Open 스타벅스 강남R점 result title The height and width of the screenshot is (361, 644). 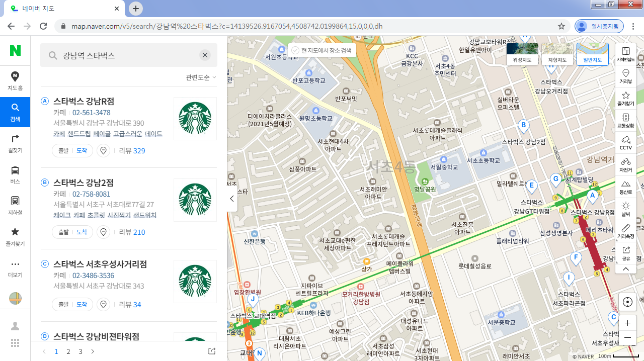click(x=84, y=101)
